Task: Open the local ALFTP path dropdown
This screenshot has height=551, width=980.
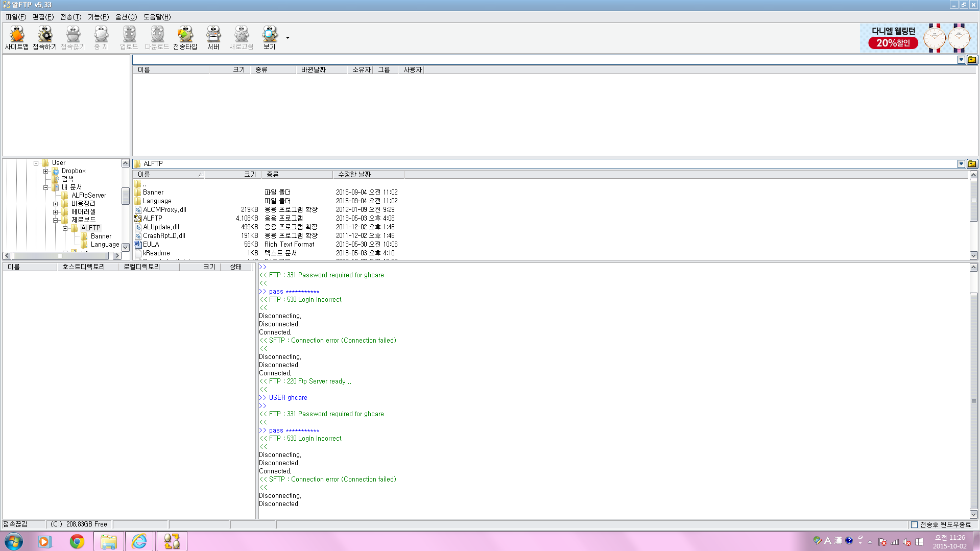Action: [x=961, y=164]
